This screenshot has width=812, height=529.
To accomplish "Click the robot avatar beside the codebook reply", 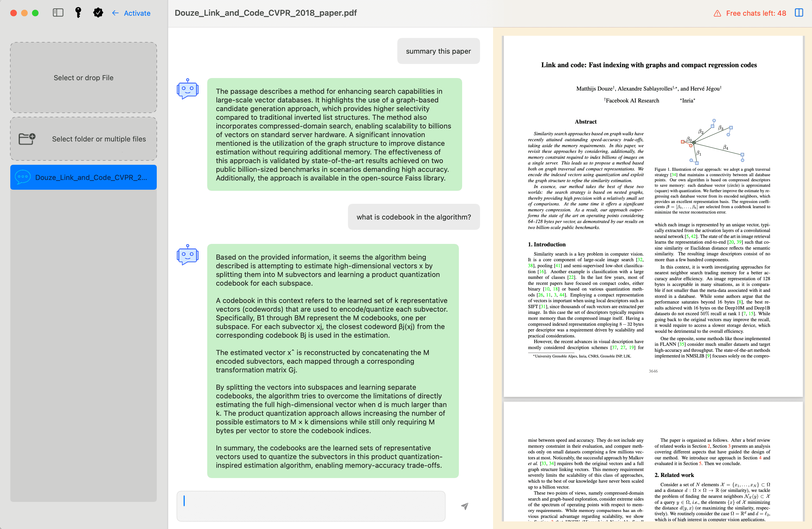I will point(187,255).
